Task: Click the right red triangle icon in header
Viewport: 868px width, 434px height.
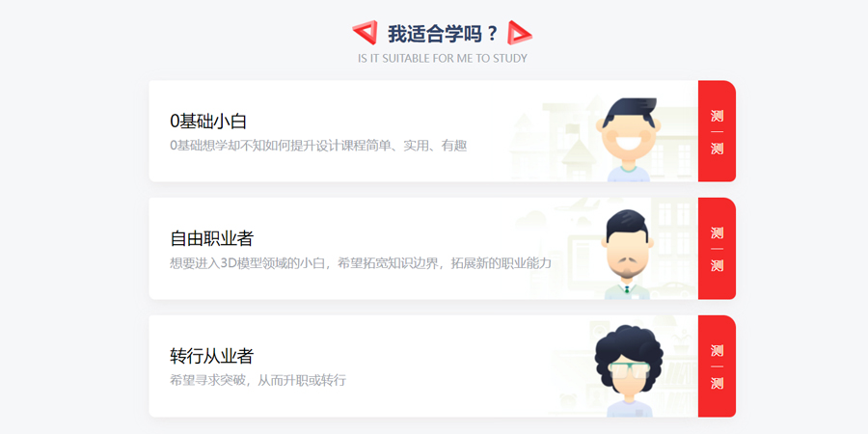Action: coord(520,33)
